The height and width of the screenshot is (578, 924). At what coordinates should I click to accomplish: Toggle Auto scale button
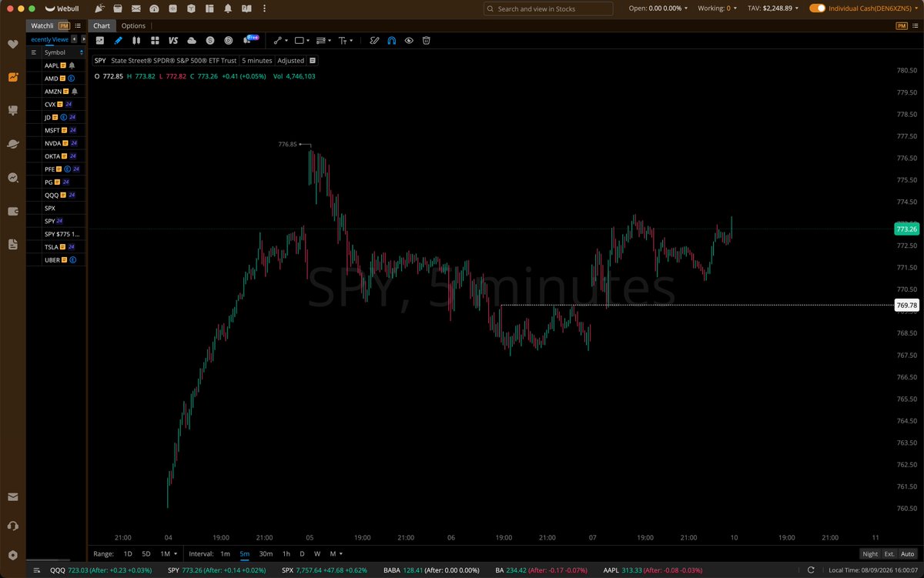909,553
